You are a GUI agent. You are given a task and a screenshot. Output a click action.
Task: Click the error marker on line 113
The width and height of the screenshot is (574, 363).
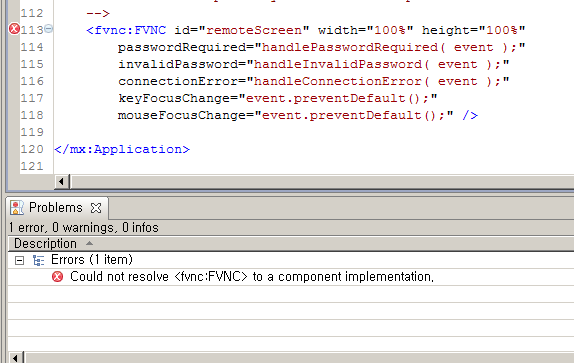coord(14,29)
